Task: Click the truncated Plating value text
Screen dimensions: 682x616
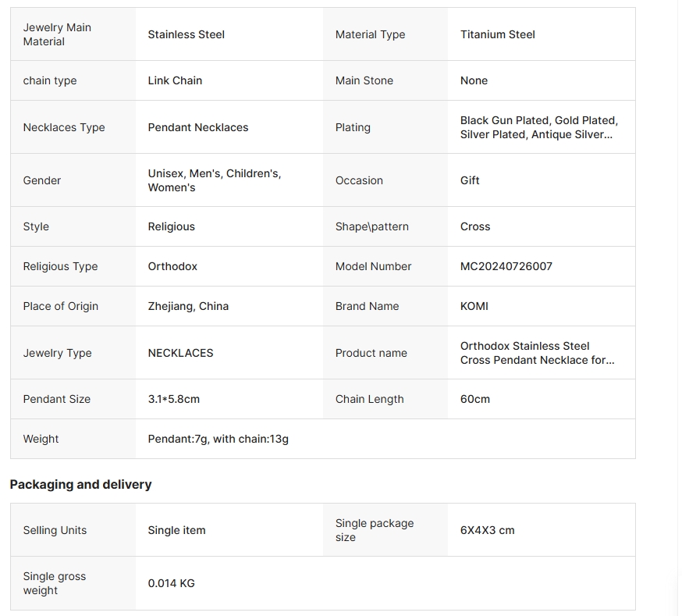Action: 538,127
